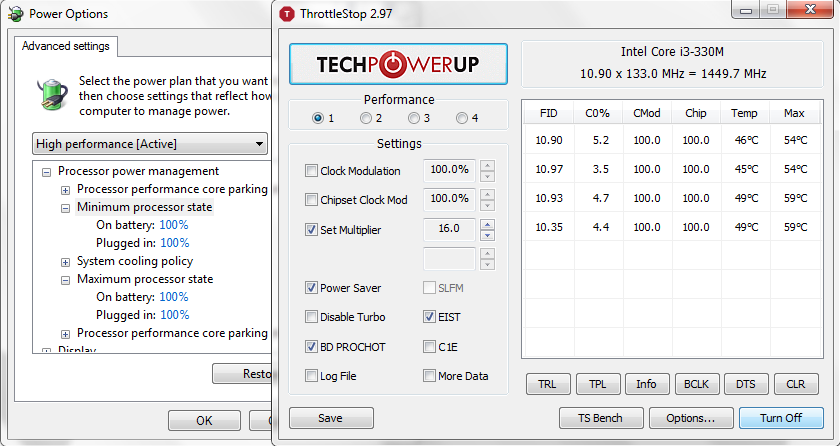The height and width of the screenshot is (446, 840).
Task: Expand the first Processor performance core parking node
Action: click(65, 190)
